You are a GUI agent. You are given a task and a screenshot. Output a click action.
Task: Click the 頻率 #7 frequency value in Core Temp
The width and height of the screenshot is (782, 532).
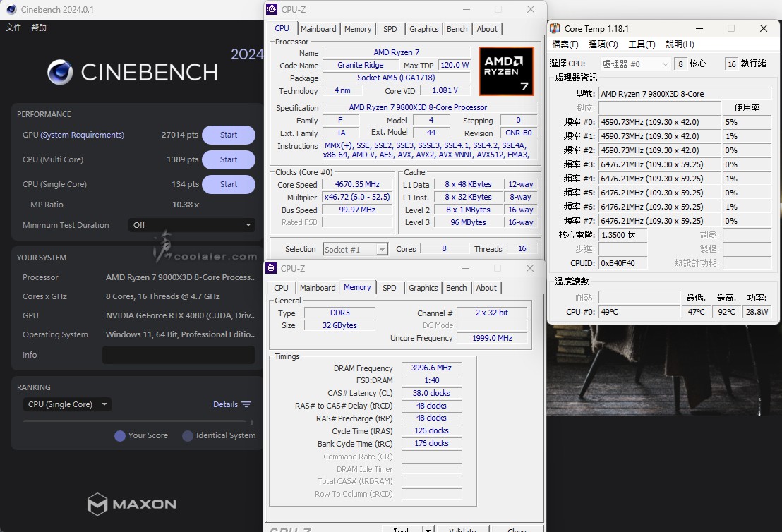660,221
